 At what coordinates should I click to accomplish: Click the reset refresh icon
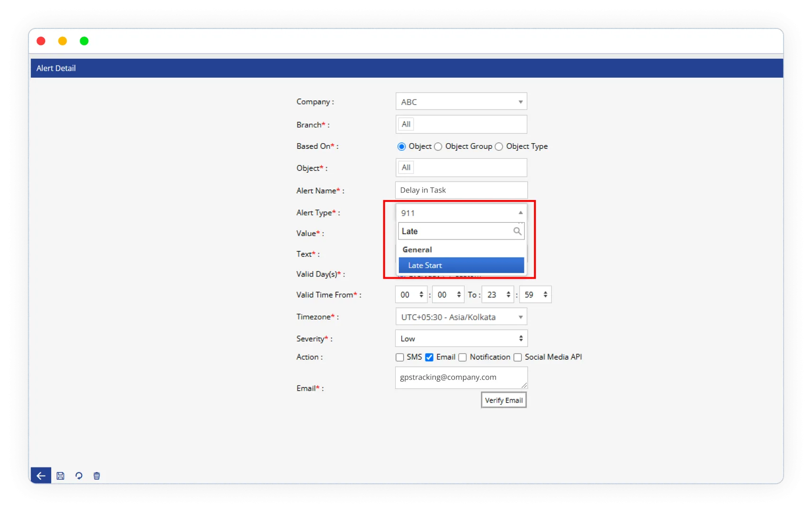point(79,475)
